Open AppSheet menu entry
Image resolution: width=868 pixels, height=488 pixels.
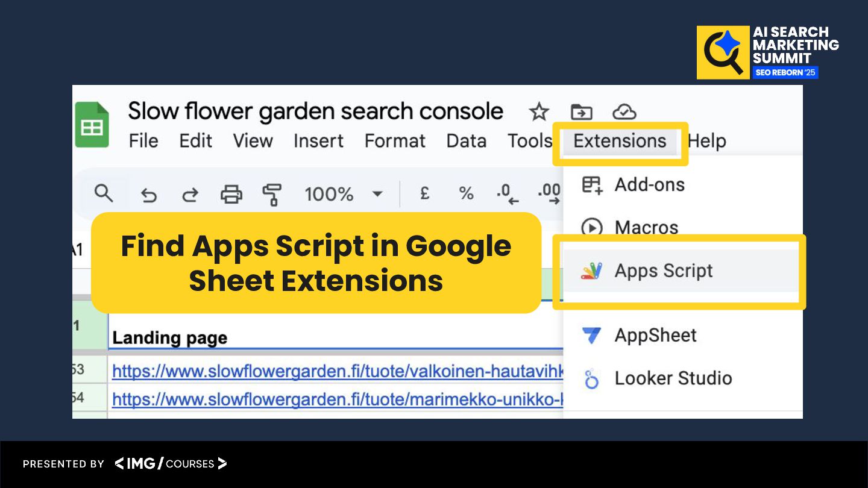655,335
